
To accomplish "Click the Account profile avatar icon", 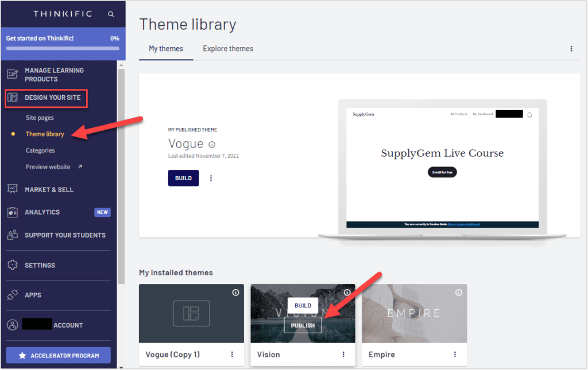I will 13,325.
